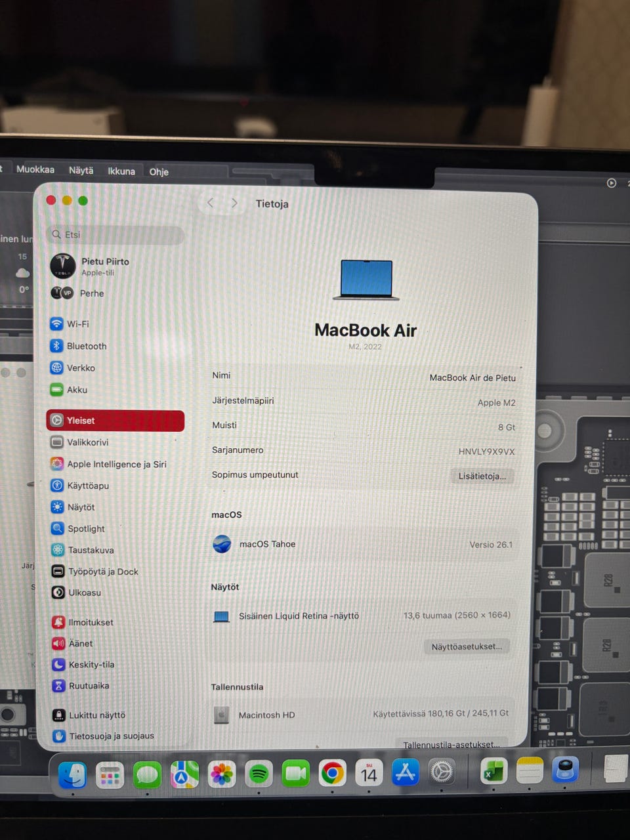Viewport: 630px width, 840px height.
Task: Click the 8 Gt memory value
Action: click(507, 427)
